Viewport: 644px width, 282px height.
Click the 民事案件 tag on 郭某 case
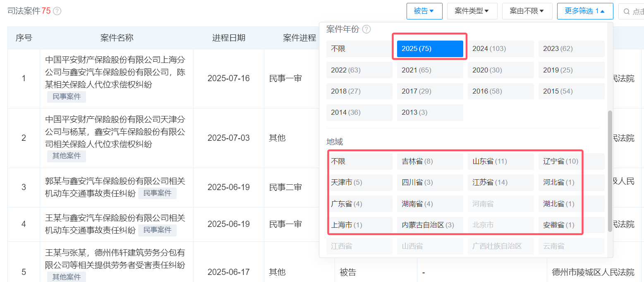pos(157,193)
